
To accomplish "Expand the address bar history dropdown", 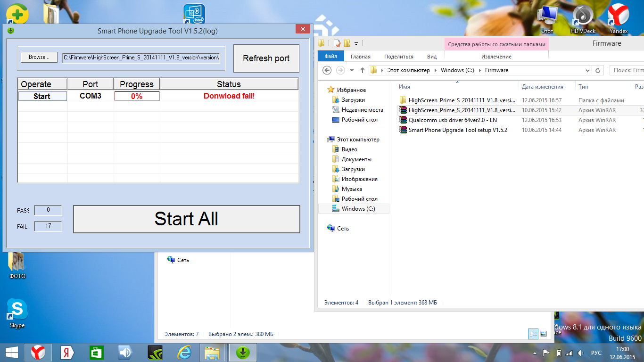I will (x=587, y=70).
